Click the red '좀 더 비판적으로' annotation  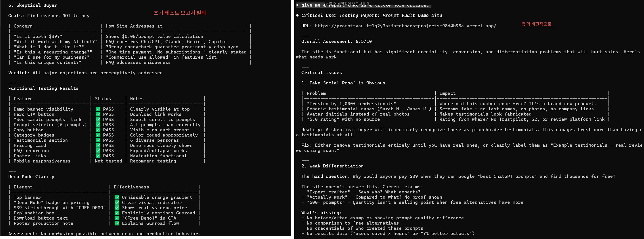pos(536,24)
